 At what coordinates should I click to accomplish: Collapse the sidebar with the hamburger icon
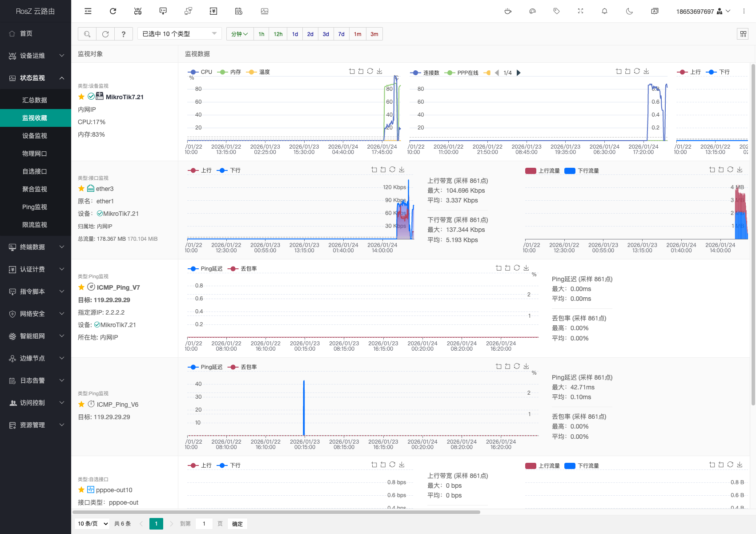pos(88,11)
